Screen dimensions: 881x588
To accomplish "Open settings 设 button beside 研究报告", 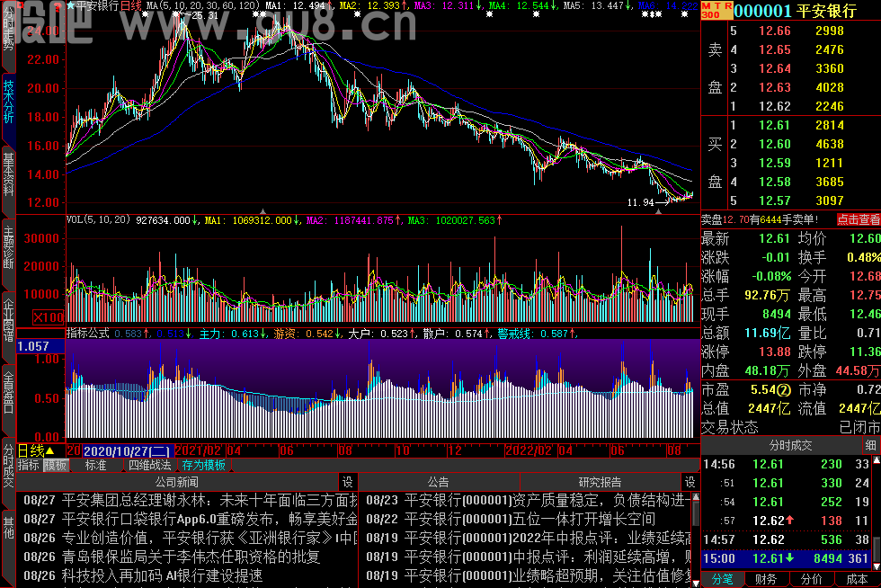I will (x=690, y=482).
